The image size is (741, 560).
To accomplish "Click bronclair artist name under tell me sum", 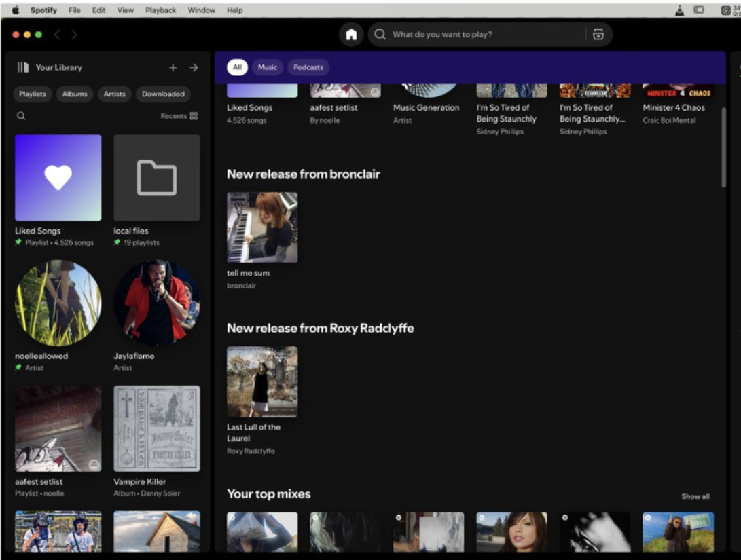I will coord(242,286).
